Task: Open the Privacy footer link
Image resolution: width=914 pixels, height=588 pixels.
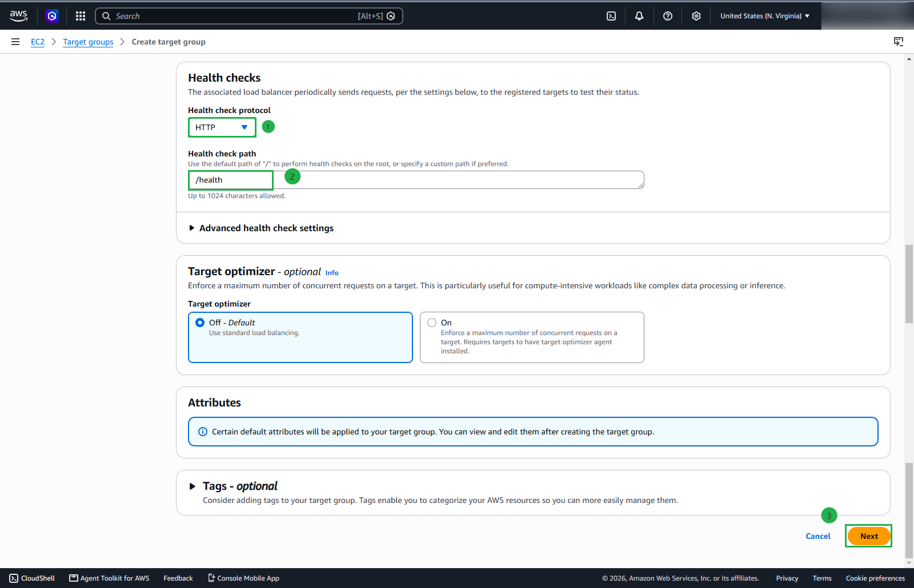Action: [787, 578]
